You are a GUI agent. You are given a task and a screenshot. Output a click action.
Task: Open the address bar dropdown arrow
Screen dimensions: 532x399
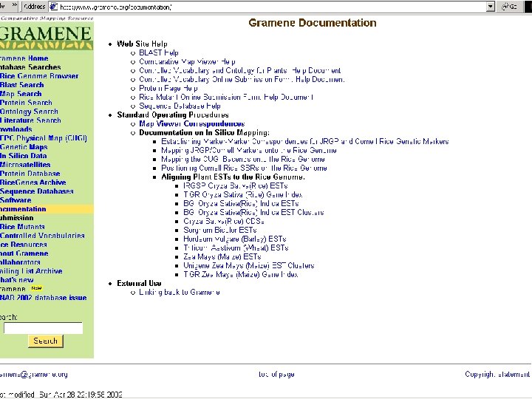[491, 7]
